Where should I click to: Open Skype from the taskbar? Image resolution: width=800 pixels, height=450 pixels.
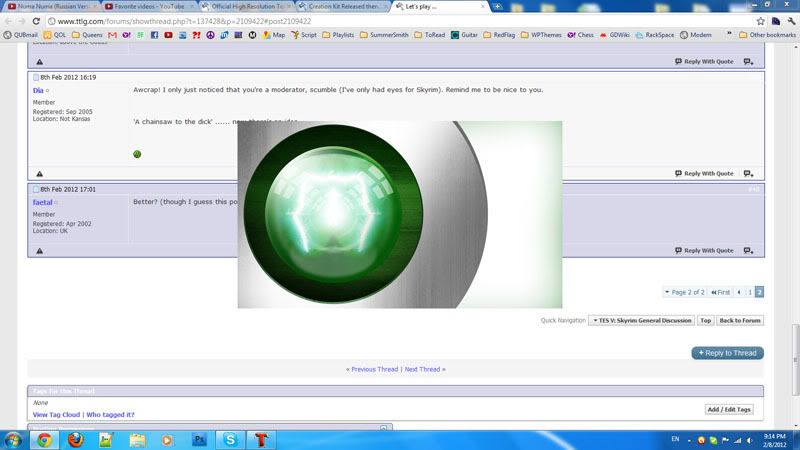click(x=230, y=439)
